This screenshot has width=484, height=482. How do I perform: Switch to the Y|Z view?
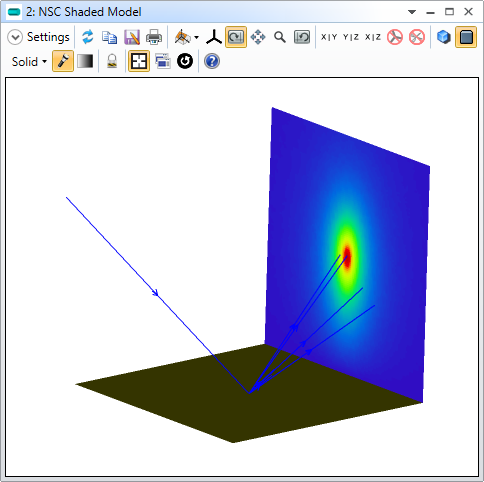coord(351,37)
